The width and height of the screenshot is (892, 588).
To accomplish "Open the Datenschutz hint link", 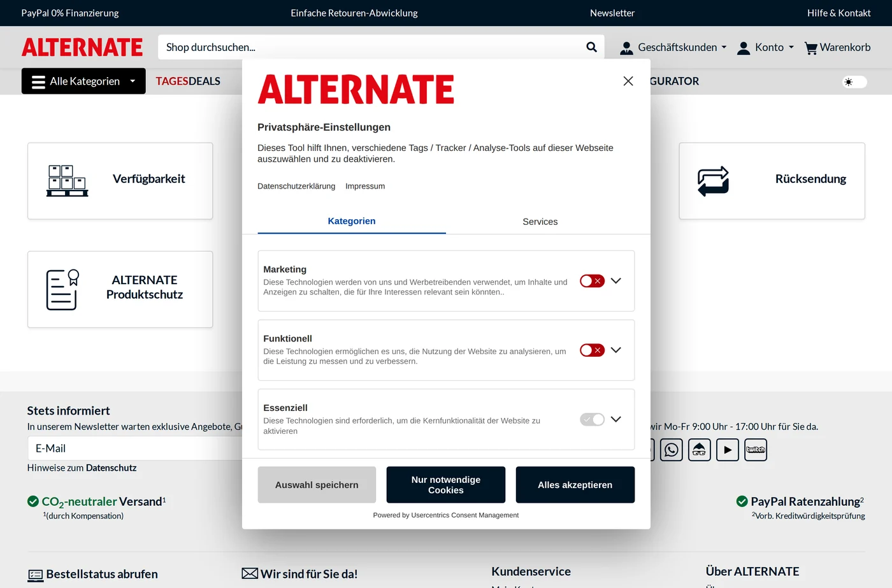I will click(111, 468).
